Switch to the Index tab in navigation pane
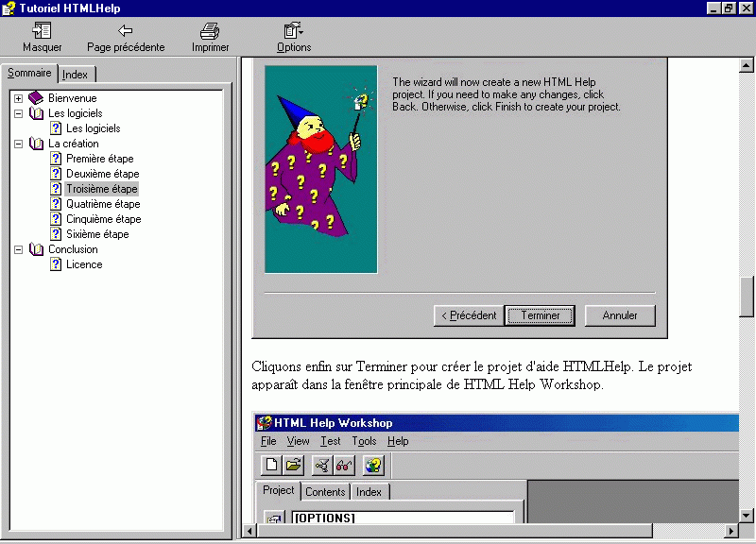Viewport: 756px width, 544px height. [76, 75]
